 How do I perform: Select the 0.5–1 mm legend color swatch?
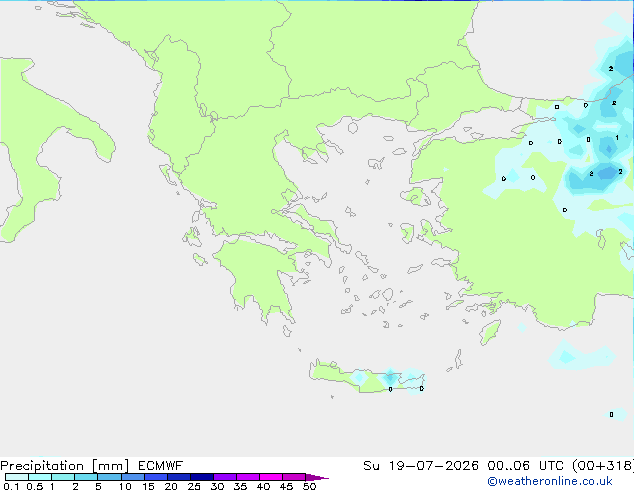click(40, 477)
